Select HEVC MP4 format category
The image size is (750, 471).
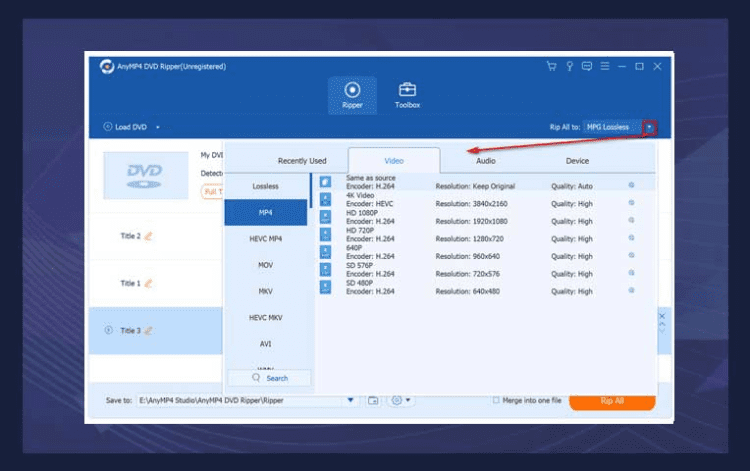[265, 239]
